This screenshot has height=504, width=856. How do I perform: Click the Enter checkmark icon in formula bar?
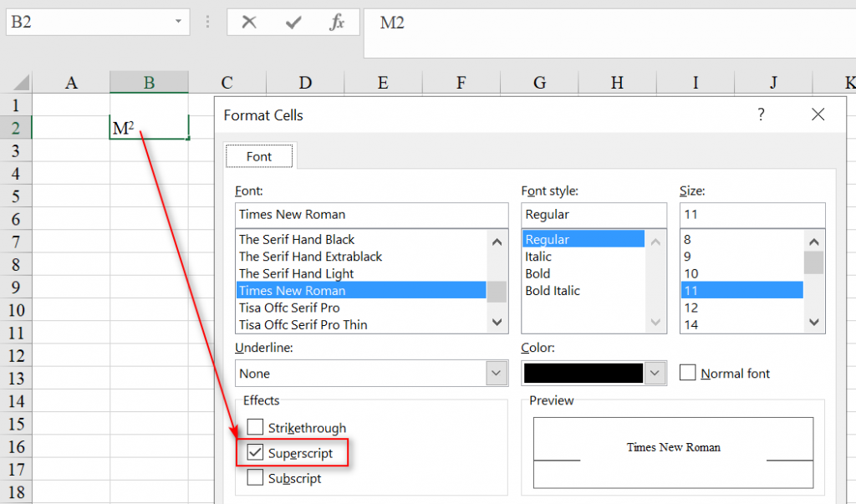pyautogui.click(x=294, y=23)
